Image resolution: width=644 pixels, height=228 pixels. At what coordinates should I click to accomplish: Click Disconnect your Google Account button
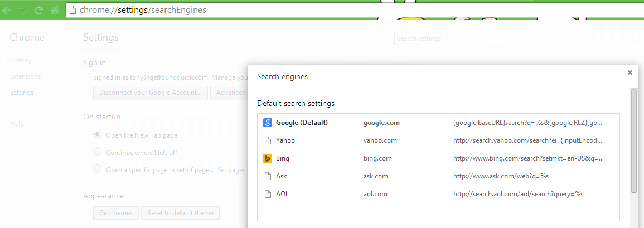(151, 93)
